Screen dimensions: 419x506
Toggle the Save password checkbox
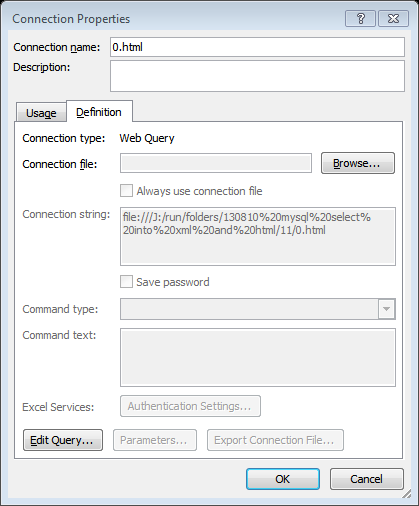point(126,282)
